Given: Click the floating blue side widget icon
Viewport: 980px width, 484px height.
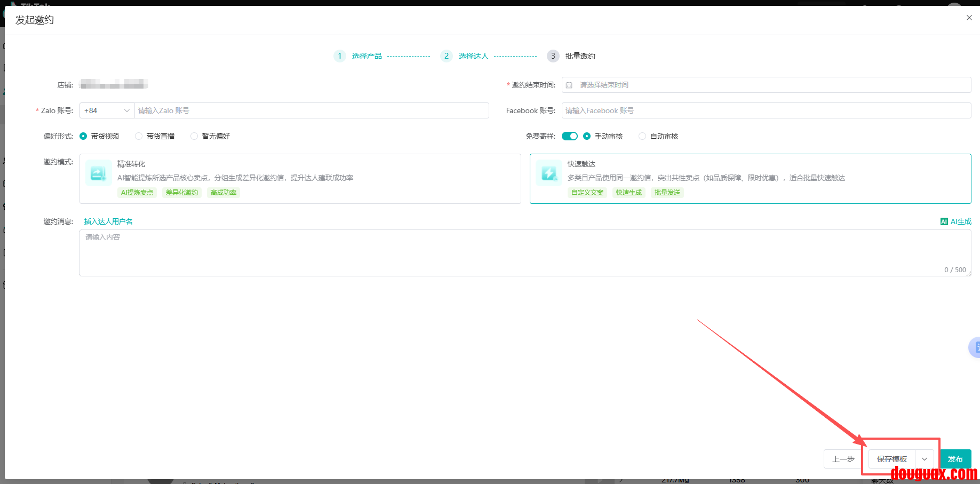Looking at the screenshot, I should pos(975,347).
